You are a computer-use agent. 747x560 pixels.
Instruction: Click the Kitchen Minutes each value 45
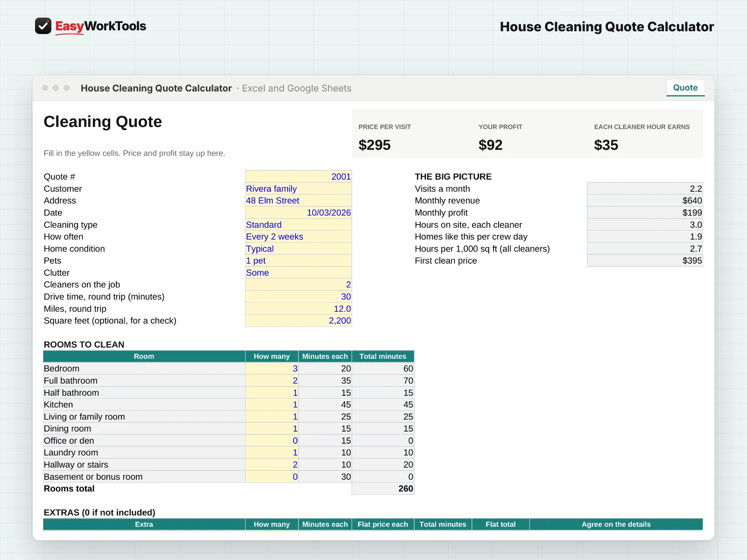pyautogui.click(x=325, y=405)
